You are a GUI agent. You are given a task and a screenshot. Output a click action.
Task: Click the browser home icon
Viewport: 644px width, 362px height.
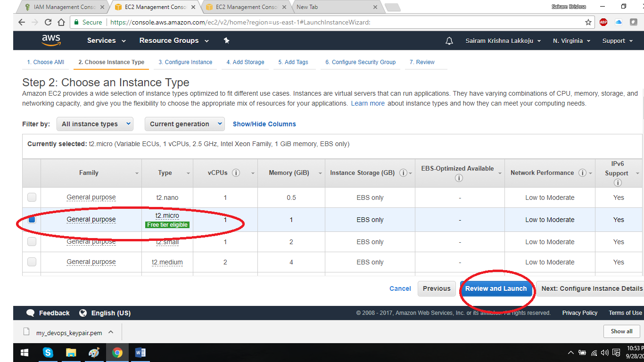pos(61,22)
